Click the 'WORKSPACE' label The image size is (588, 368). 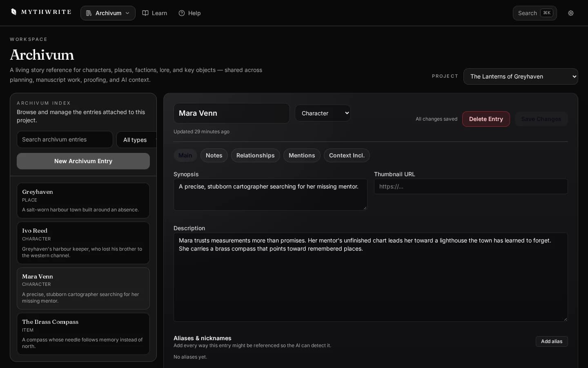point(29,39)
